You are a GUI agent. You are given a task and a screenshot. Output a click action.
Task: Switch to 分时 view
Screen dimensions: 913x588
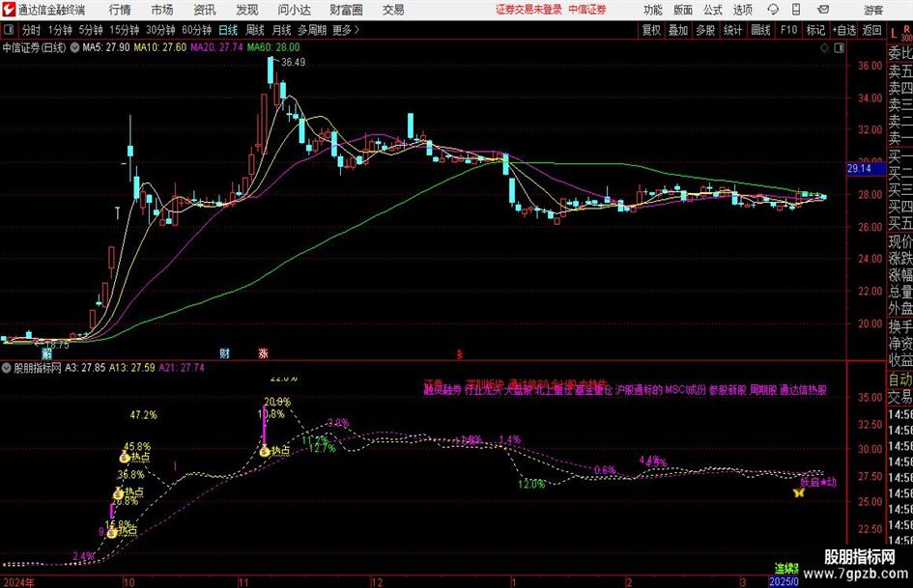click(x=32, y=30)
